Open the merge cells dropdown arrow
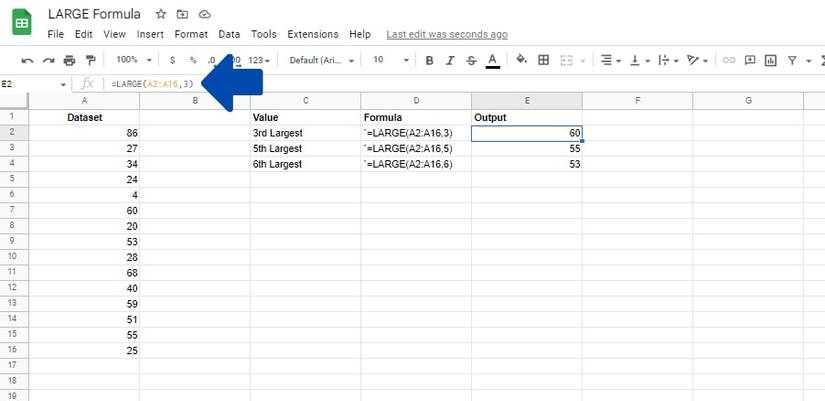The width and height of the screenshot is (825, 401). click(x=582, y=61)
